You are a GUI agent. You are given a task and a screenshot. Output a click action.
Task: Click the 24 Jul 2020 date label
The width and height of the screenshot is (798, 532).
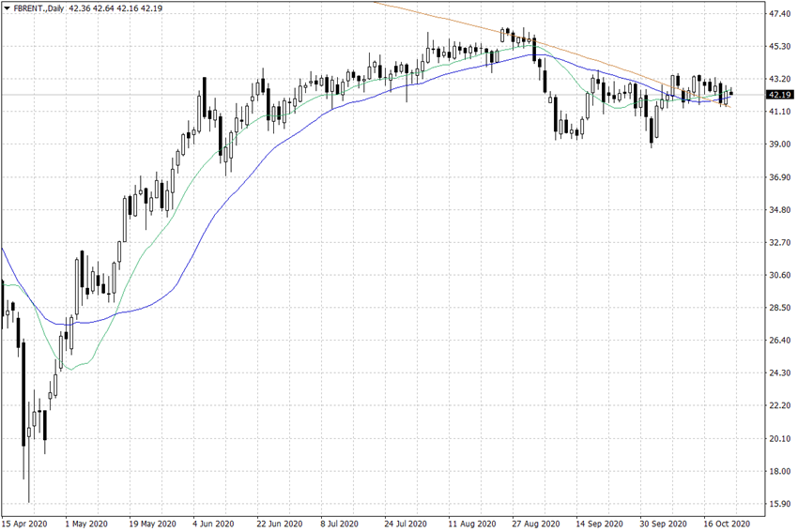406,524
